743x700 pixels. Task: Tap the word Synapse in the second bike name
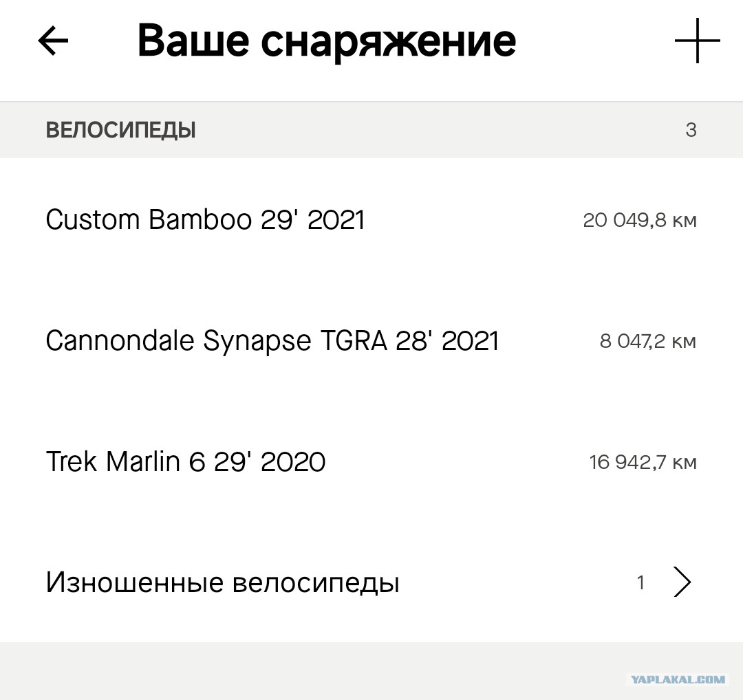click(x=257, y=341)
